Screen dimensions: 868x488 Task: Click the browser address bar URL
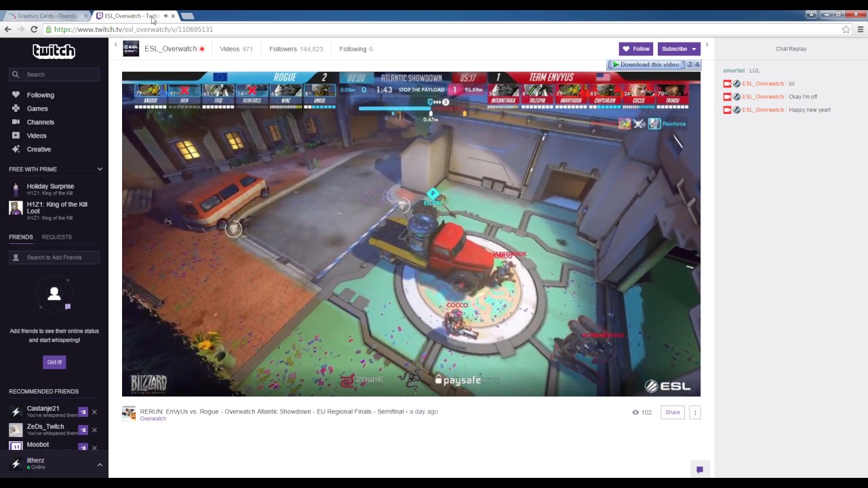[x=134, y=29]
